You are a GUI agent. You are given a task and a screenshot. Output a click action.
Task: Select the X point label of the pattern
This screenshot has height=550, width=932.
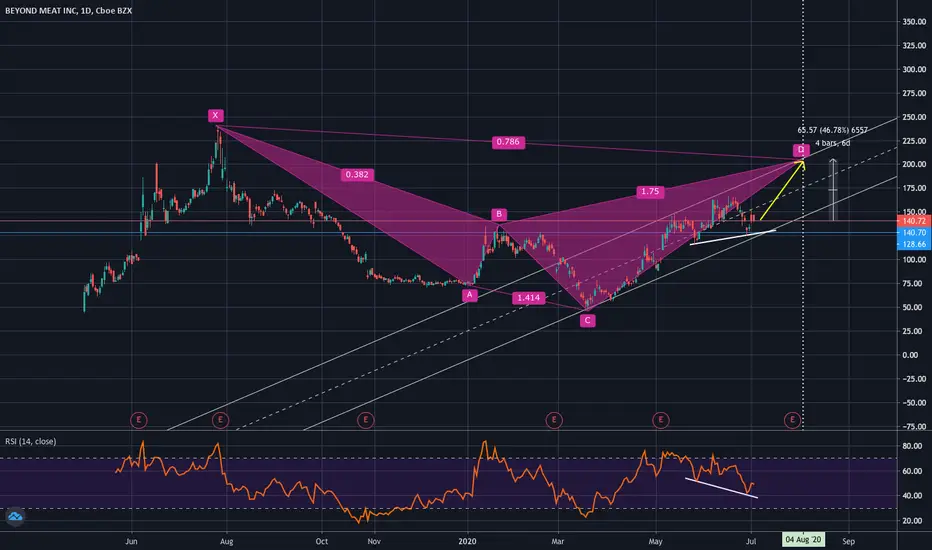pos(216,115)
